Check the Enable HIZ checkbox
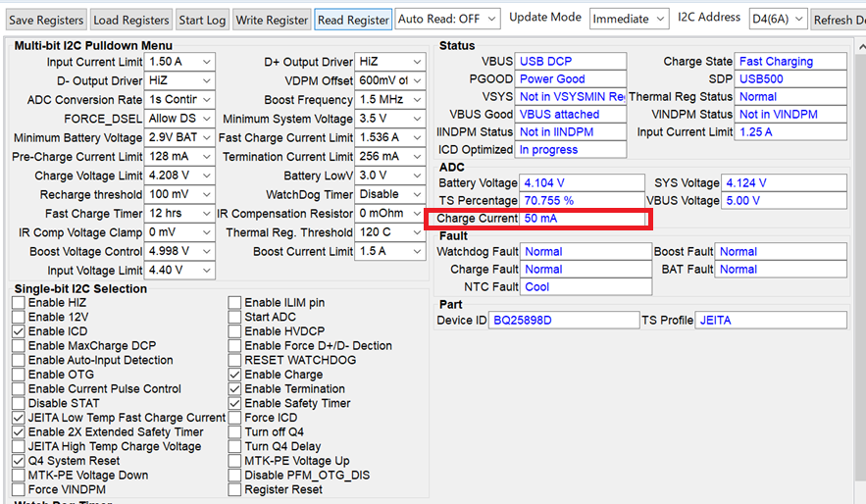The width and height of the screenshot is (866, 504). 19,303
